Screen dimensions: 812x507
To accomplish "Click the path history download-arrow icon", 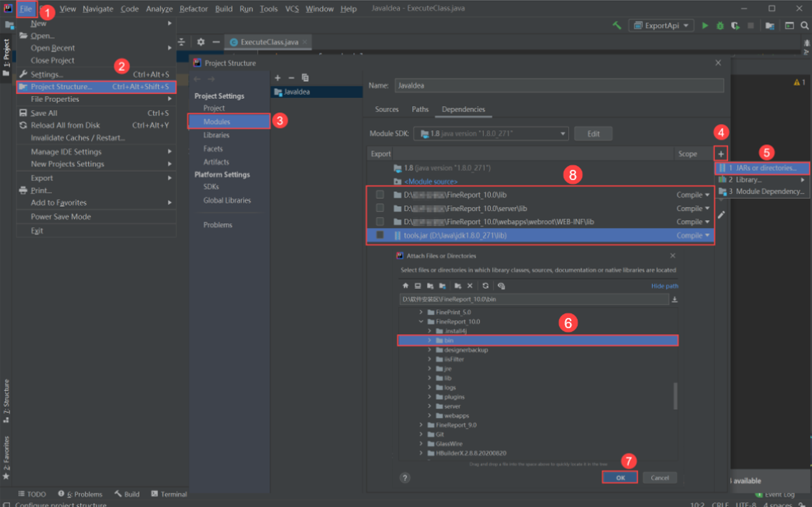I will 674,299.
